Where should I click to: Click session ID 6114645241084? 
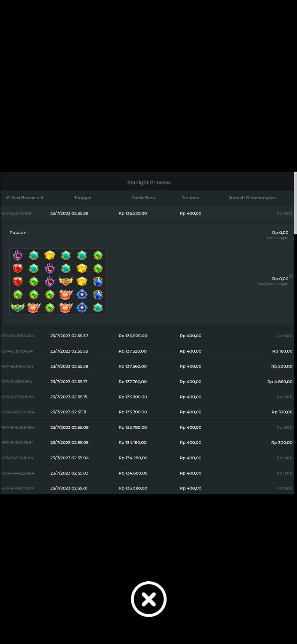tap(18, 458)
